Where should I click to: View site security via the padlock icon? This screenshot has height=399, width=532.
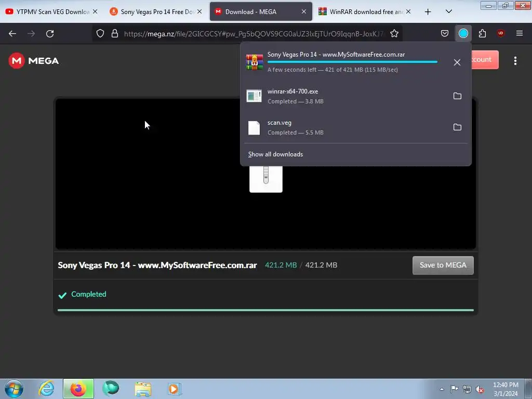pyautogui.click(x=115, y=33)
